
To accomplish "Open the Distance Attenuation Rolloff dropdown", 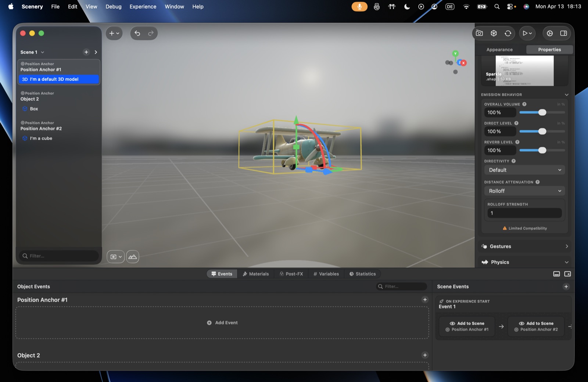I will point(524,191).
